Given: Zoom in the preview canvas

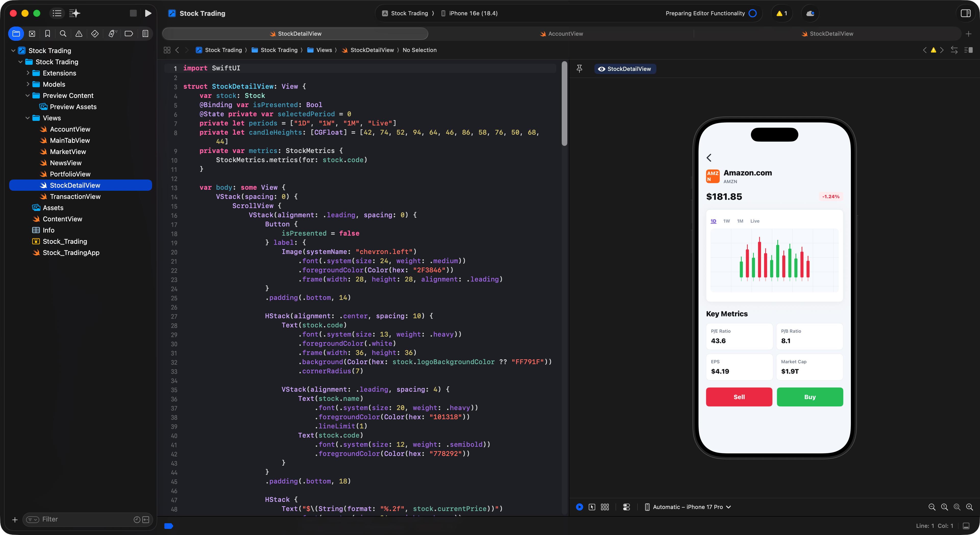Looking at the screenshot, I should point(970,507).
